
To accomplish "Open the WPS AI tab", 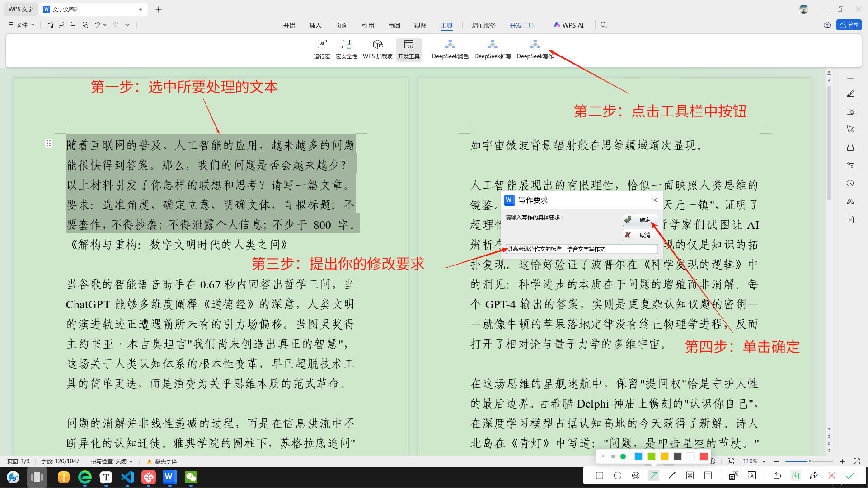I will tap(569, 26).
